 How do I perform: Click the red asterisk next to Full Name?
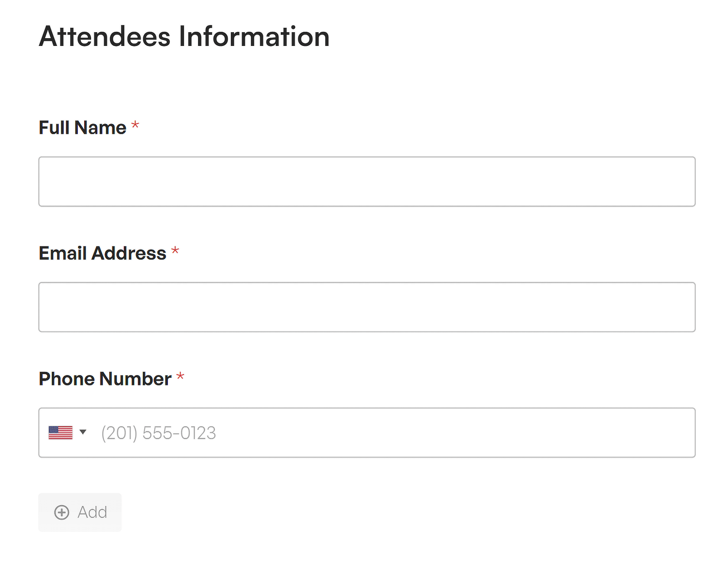(x=135, y=126)
